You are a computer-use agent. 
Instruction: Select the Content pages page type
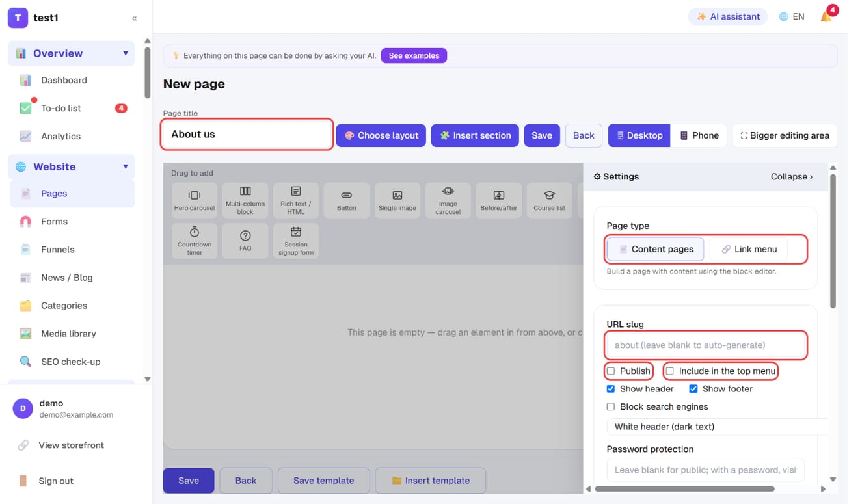coord(655,249)
